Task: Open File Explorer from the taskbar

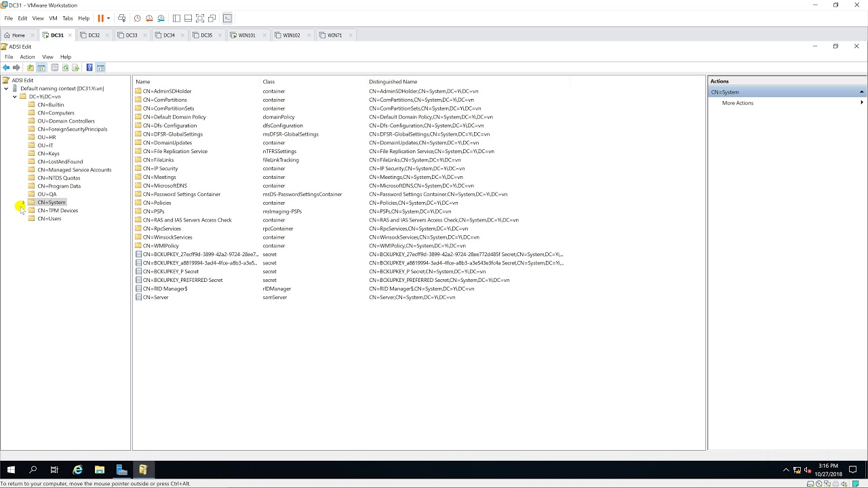Action: pyautogui.click(x=100, y=470)
